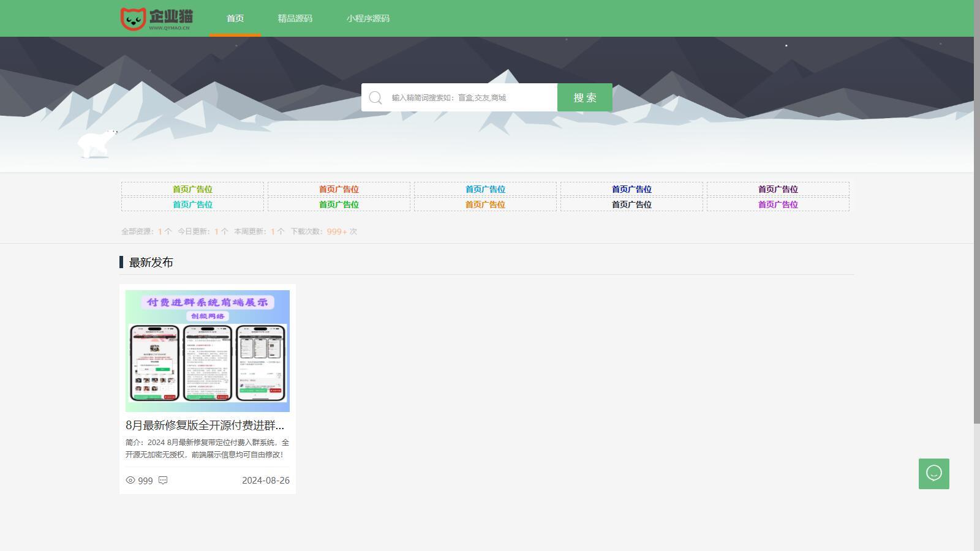The height and width of the screenshot is (551, 980).
Task: Click the magenta 首页广告位 ad link
Action: pyautogui.click(x=778, y=204)
